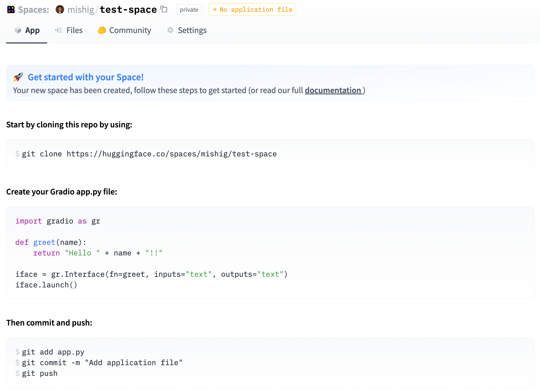Open the Files tab
540x392 pixels.
(x=74, y=30)
